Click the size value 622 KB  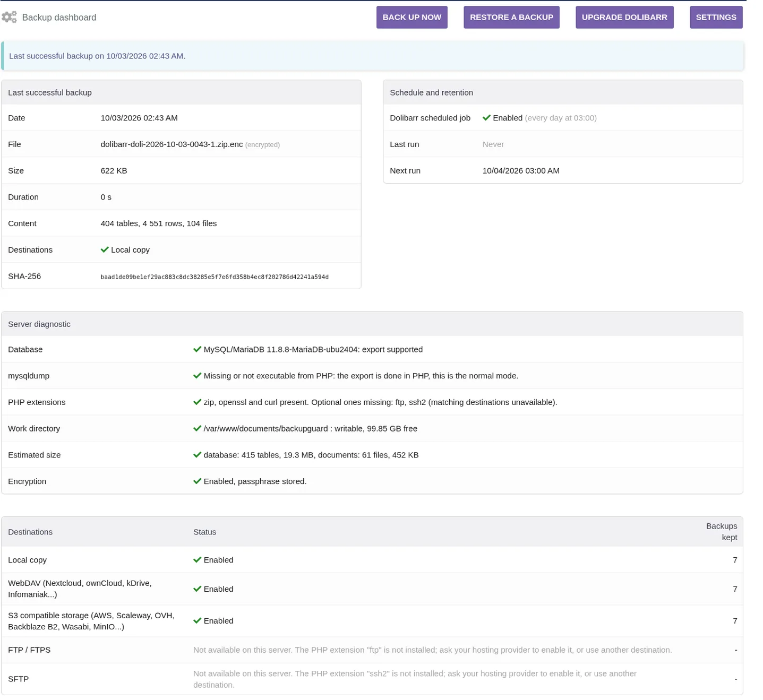(x=114, y=171)
